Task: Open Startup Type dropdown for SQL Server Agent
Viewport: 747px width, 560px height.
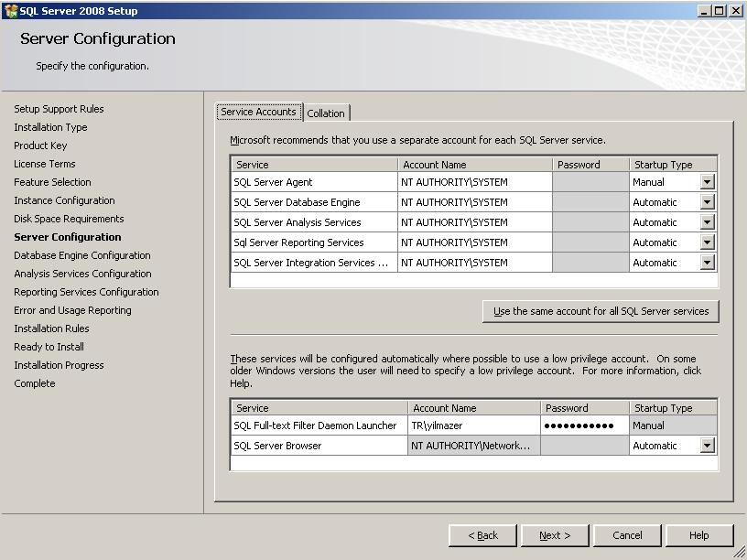Action: pyautogui.click(x=707, y=182)
